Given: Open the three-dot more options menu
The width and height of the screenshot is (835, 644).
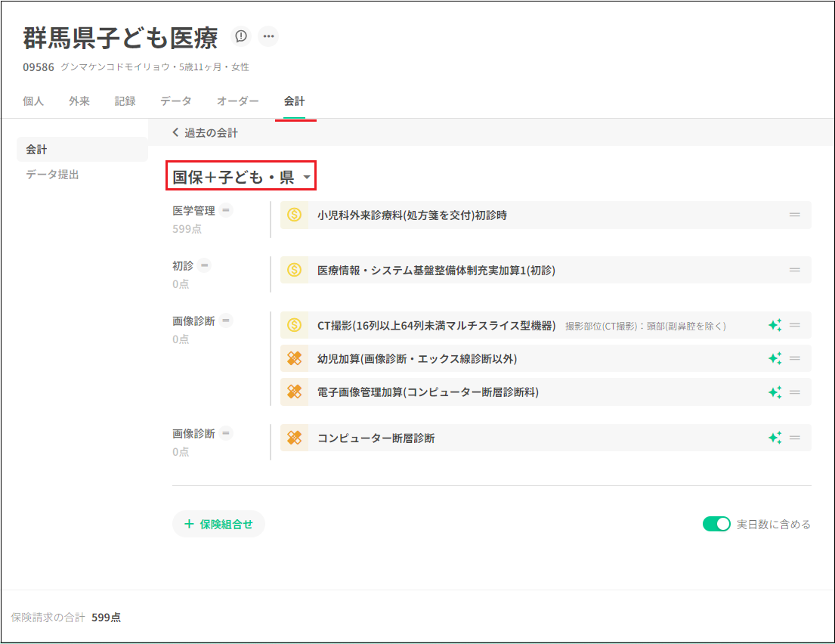Looking at the screenshot, I should click(268, 36).
